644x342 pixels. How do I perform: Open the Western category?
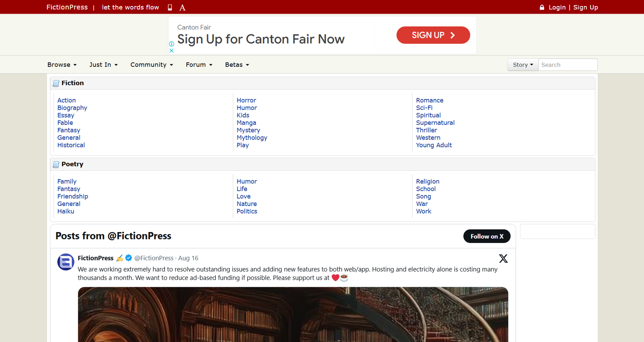pos(428,138)
